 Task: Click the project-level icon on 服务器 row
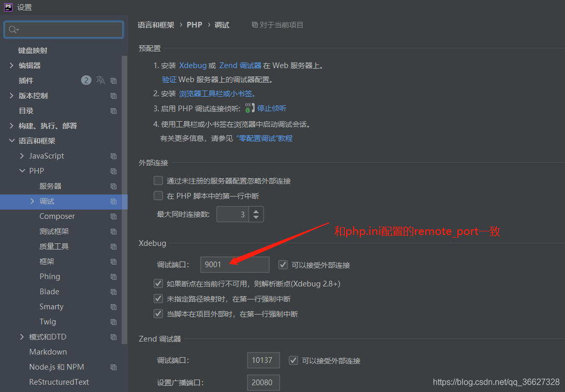tap(113, 186)
